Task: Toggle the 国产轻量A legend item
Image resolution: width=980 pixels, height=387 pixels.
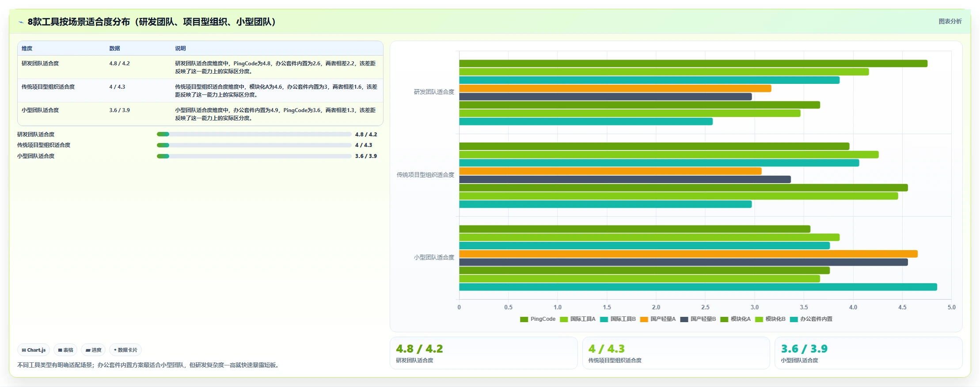Action: point(658,319)
